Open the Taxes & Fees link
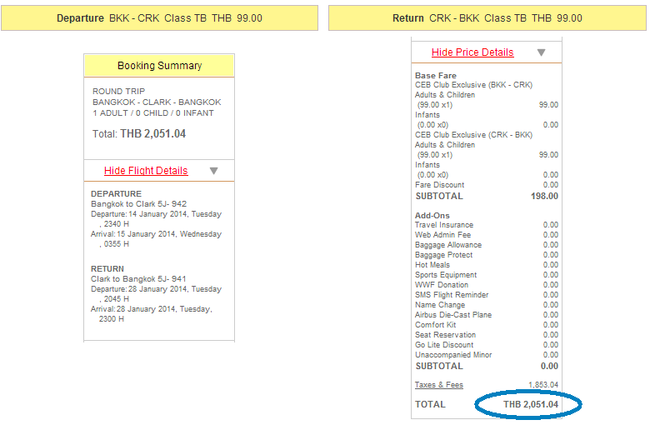 tap(439, 385)
